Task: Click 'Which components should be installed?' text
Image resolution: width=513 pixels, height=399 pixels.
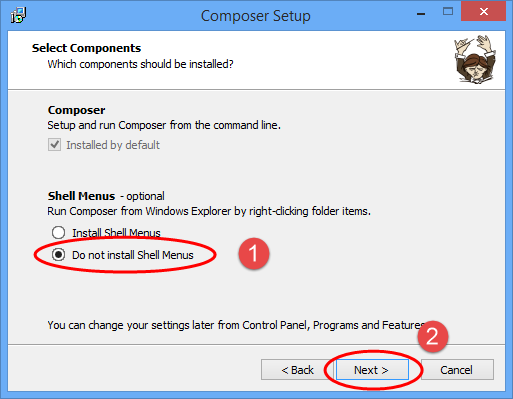Action: (x=140, y=64)
